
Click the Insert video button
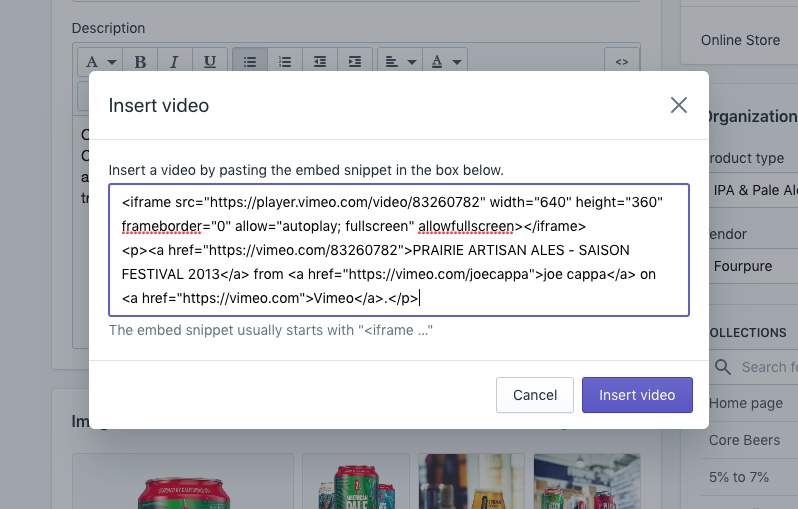pos(637,395)
